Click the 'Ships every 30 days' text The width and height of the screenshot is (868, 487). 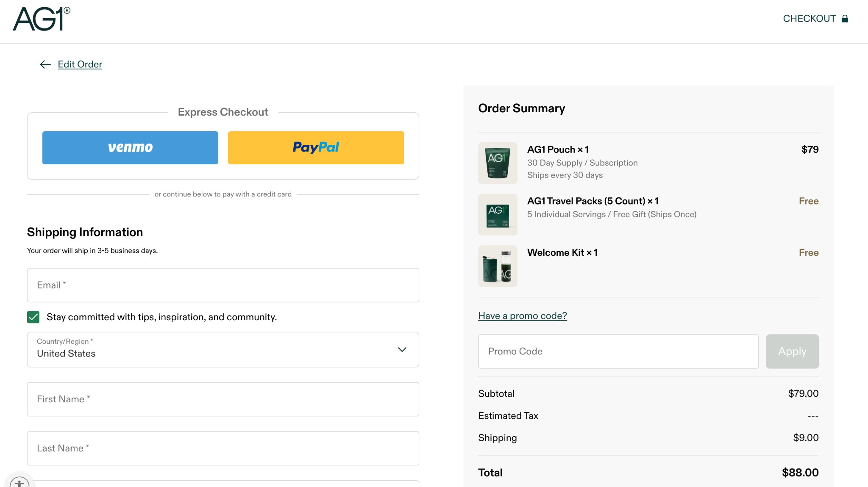pyautogui.click(x=565, y=175)
